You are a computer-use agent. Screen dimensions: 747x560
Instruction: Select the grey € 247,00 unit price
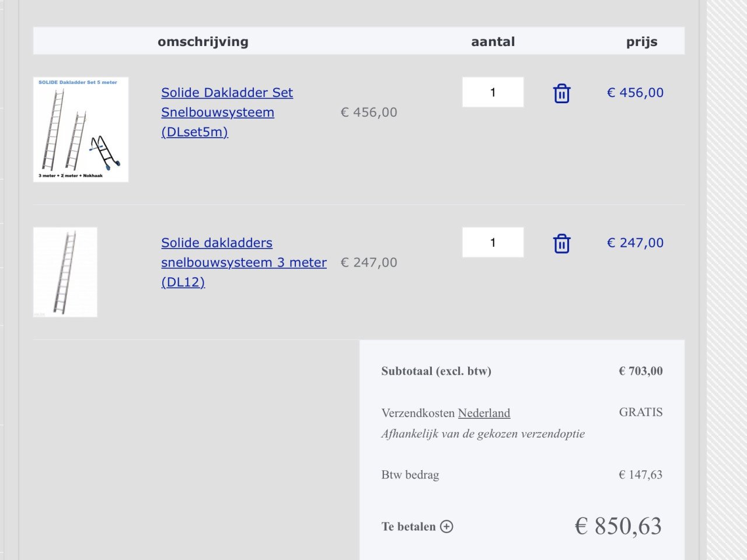[x=369, y=263]
